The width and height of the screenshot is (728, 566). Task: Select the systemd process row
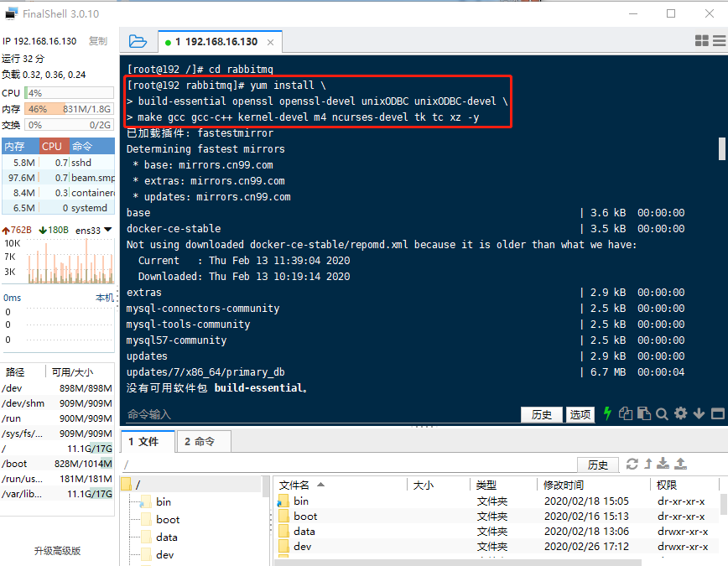[59, 208]
